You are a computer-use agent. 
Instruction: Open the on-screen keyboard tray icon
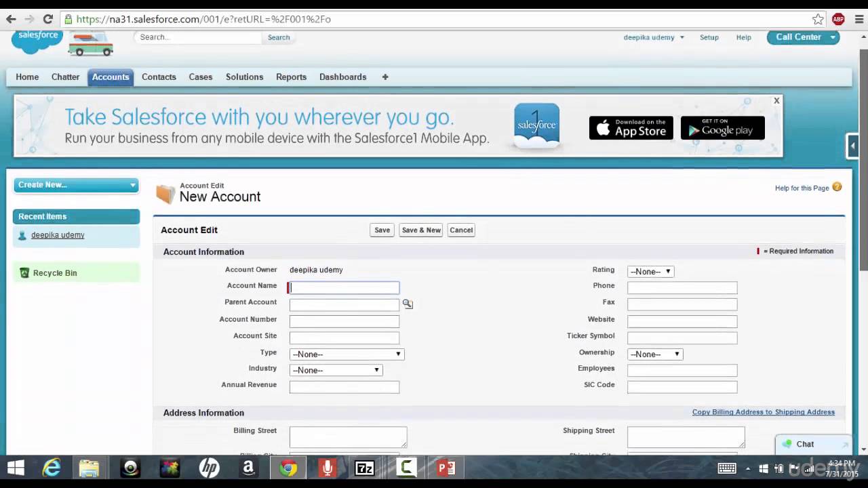(727, 468)
